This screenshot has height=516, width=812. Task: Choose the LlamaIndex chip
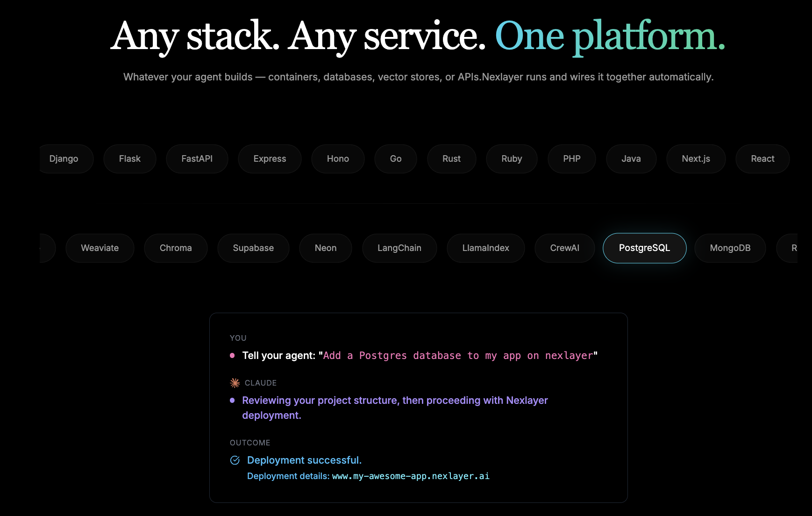(486, 248)
